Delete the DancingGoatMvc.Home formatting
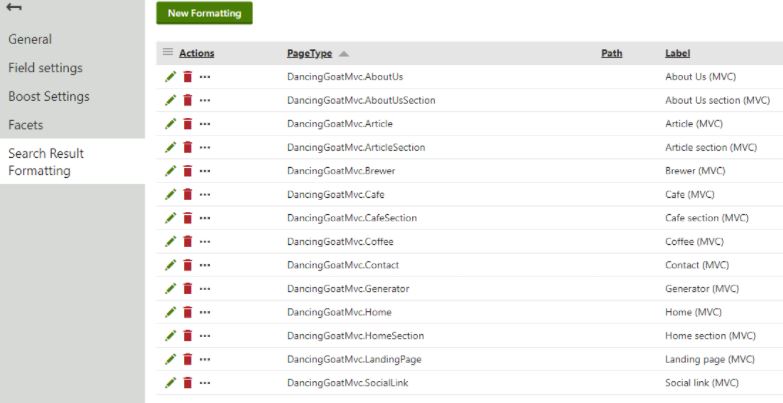783x403 pixels. pos(188,312)
